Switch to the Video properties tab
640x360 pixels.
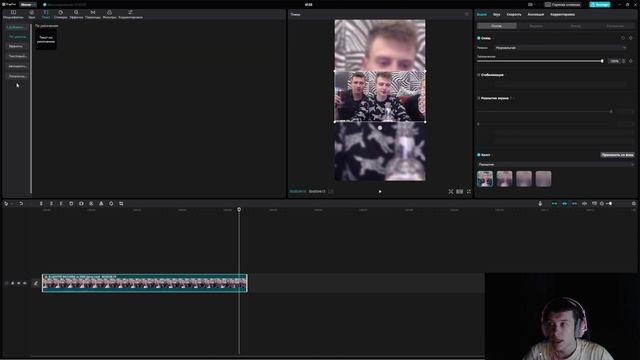point(482,14)
